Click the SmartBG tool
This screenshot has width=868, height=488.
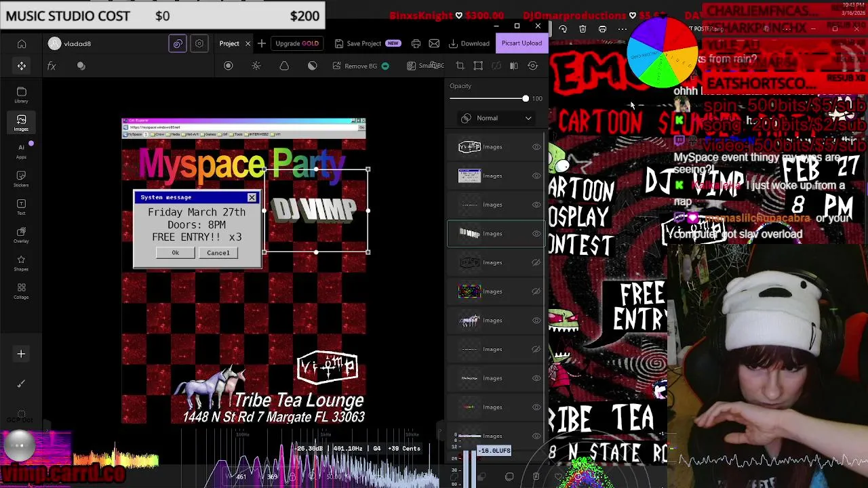pos(426,66)
